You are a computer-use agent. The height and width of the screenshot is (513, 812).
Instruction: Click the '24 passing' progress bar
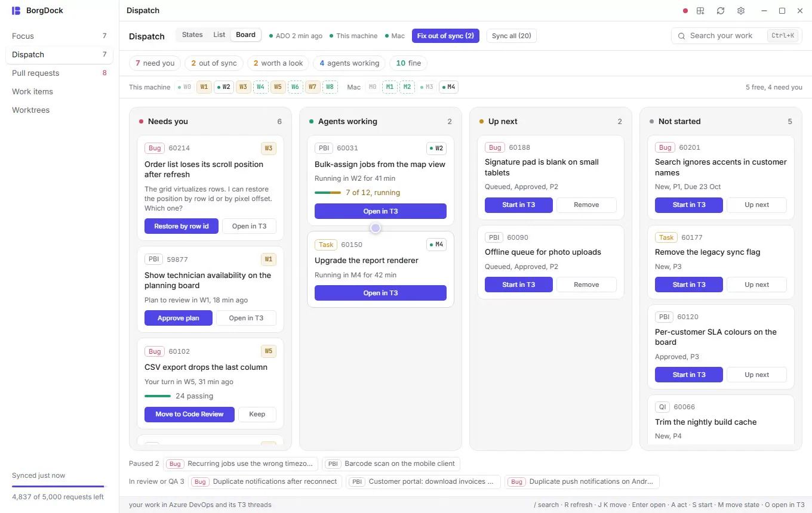point(158,396)
